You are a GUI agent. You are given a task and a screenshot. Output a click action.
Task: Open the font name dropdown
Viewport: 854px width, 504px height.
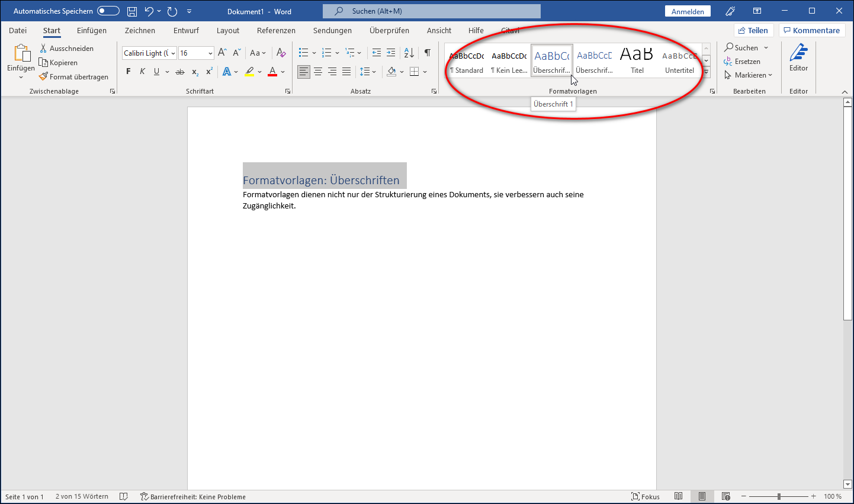pos(173,53)
